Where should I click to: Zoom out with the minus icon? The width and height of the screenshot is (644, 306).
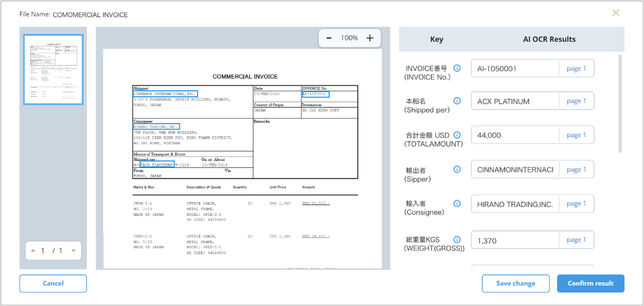329,38
